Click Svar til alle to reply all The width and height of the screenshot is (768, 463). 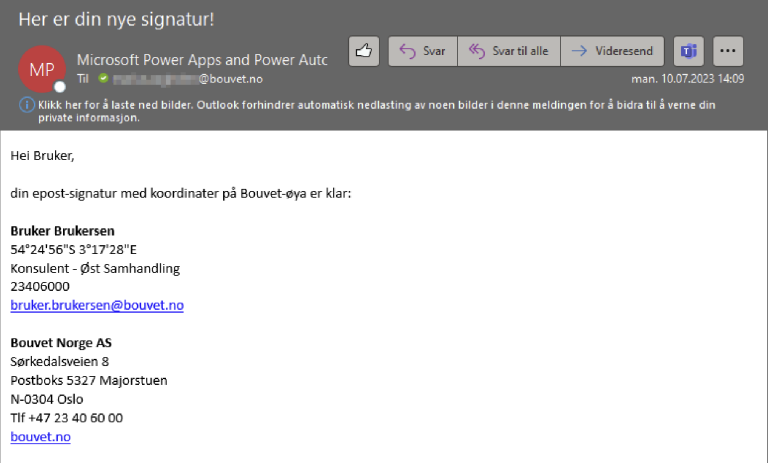[x=509, y=51]
